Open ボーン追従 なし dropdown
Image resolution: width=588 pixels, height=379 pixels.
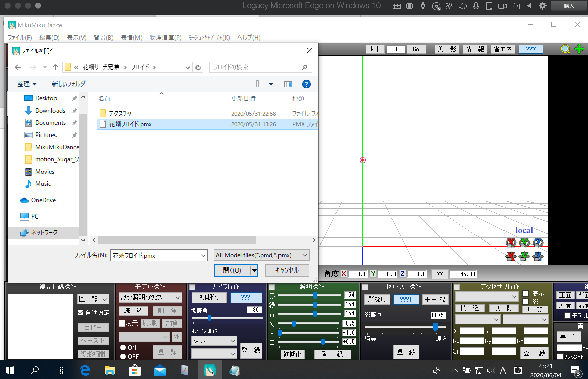pyautogui.click(x=214, y=341)
